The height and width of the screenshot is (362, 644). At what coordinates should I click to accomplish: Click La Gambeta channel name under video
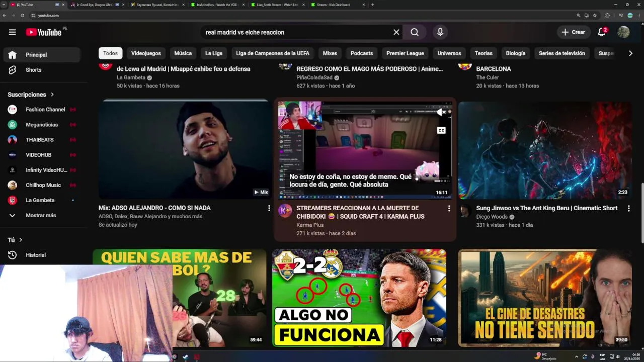click(131, 77)
